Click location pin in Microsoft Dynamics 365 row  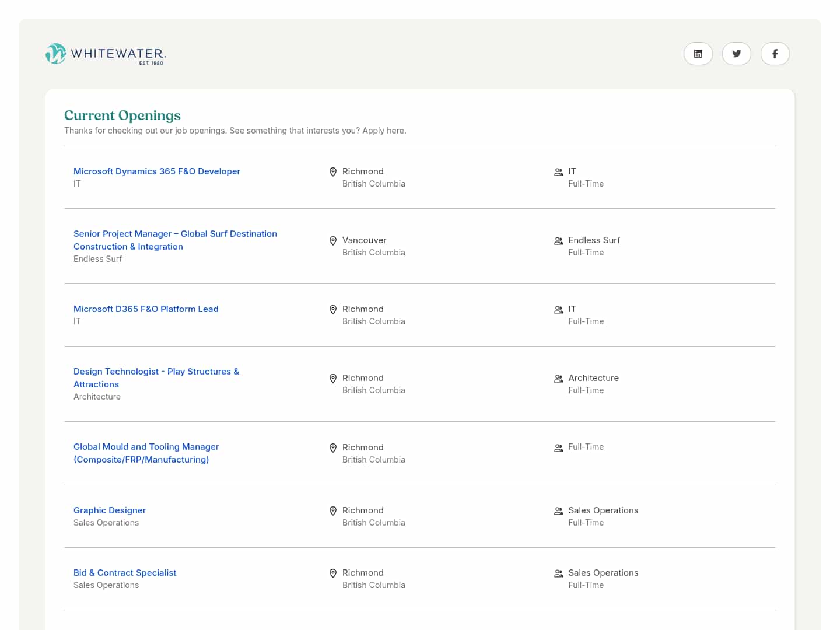click(333, 172)
